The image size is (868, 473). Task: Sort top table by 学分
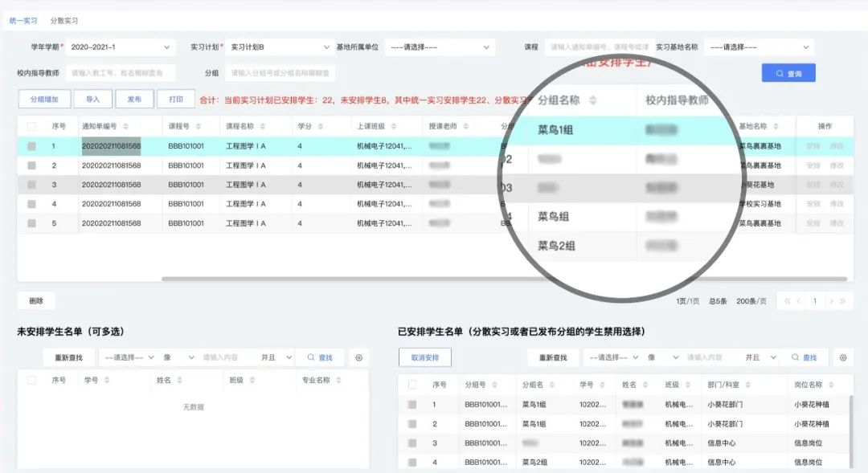pyautogui.click(x=321, y=127)
